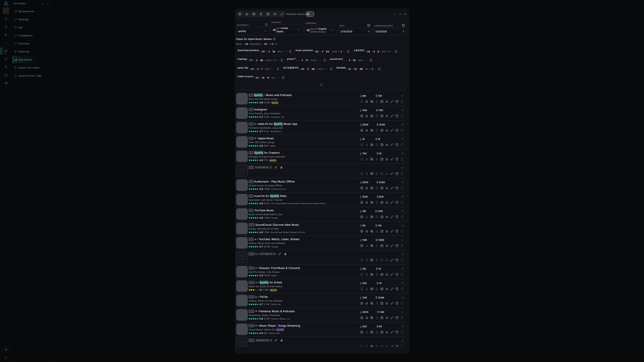Open Search Term Rank in the sidebar
This screenshot has height=362, width=644.
[29, 68]
